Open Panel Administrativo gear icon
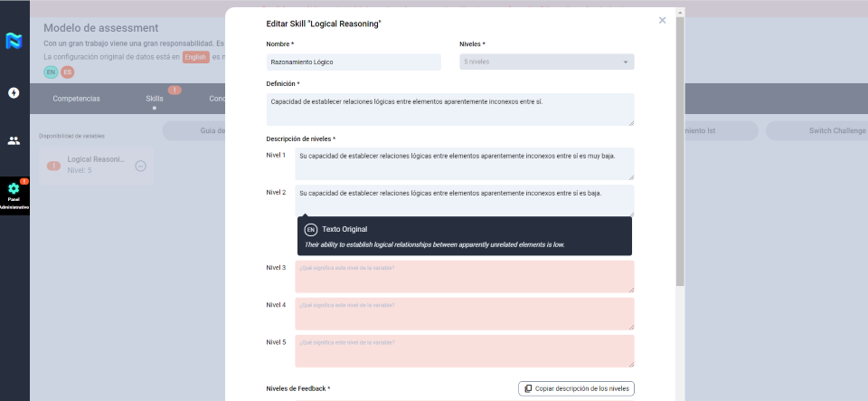868x401 pixels. click(x=14, y=189)
